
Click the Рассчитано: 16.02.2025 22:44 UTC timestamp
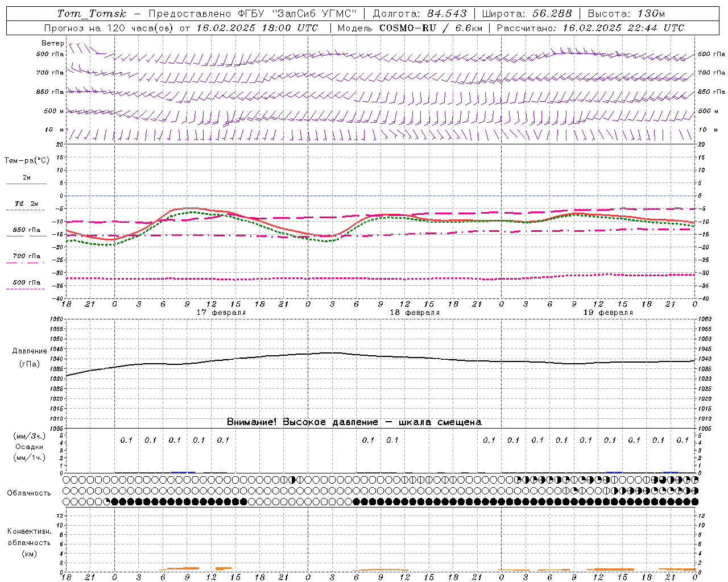point(590,28)
